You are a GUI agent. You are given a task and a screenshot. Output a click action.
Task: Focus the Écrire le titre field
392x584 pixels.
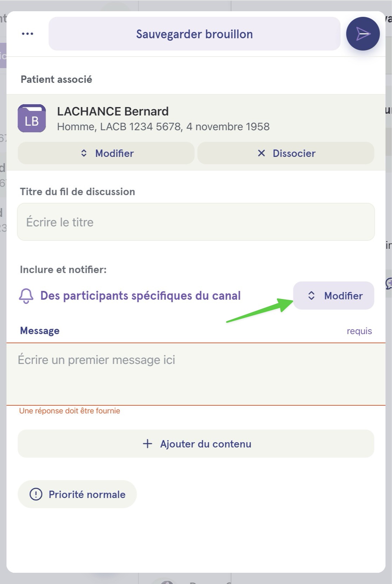[x=196, y=222]
